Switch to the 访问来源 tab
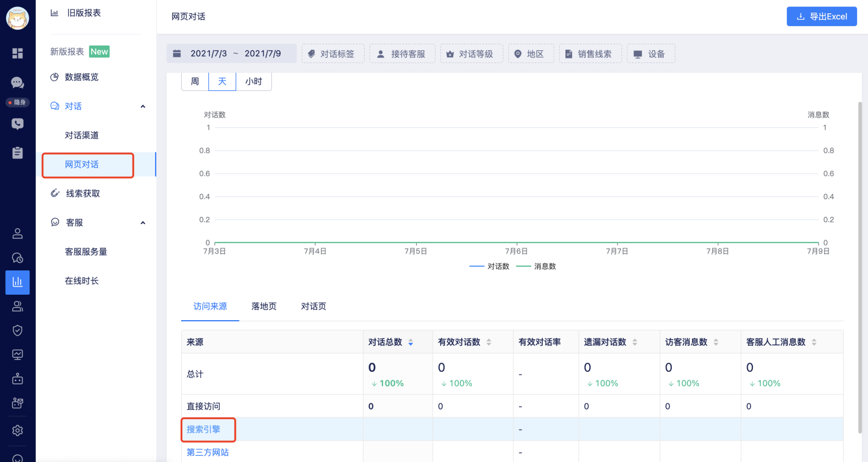Image resolution: width=868 pixels, height=462 pixels. pos(210,306)
